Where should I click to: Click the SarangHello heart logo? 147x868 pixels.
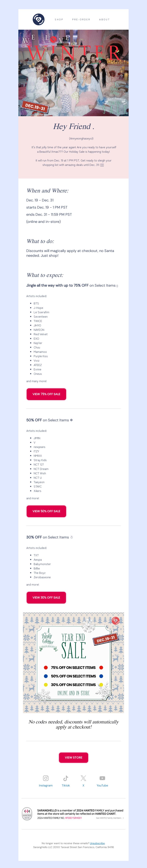pyautogui.click(x=39, y=20)
